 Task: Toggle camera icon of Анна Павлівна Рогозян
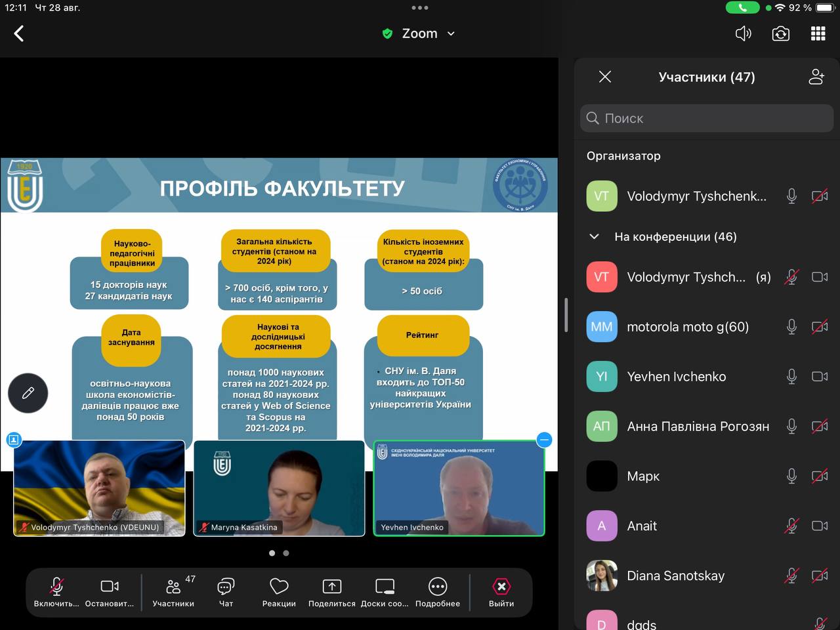click(820, 426)
